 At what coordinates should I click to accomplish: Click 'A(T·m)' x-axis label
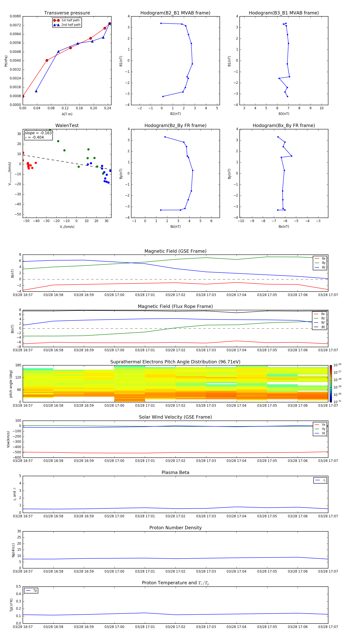click(x=67, y=114)
